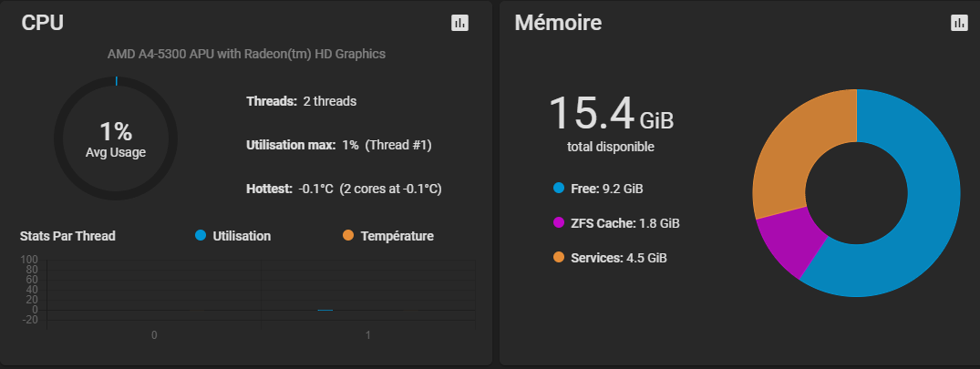
Task: Open CPU reports via the chart icon
Action: click(x=460, y=24)
